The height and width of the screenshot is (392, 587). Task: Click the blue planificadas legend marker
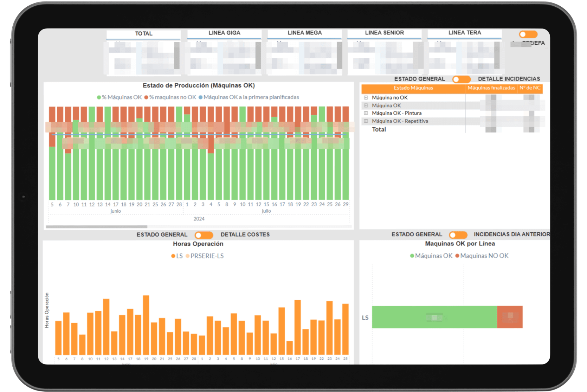point(201,97)
